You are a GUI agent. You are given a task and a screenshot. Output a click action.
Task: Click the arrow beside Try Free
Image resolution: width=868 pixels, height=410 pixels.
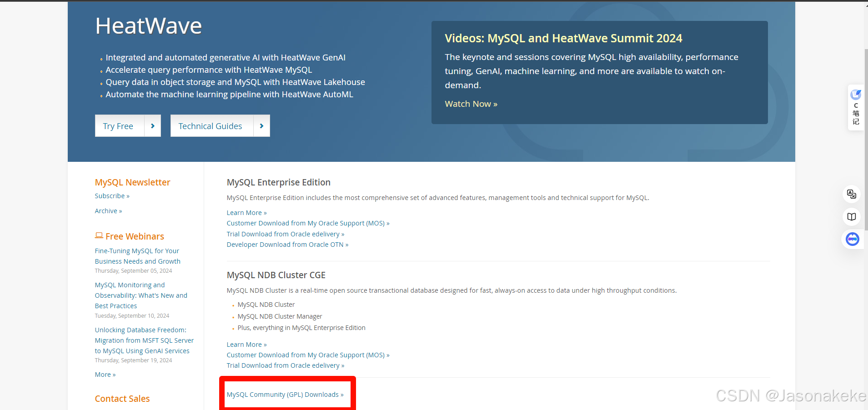(x=153, y=126)
